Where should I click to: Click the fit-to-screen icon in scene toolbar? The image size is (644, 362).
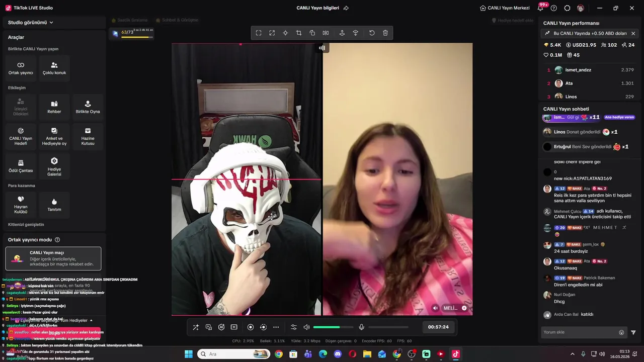[259, 33]
